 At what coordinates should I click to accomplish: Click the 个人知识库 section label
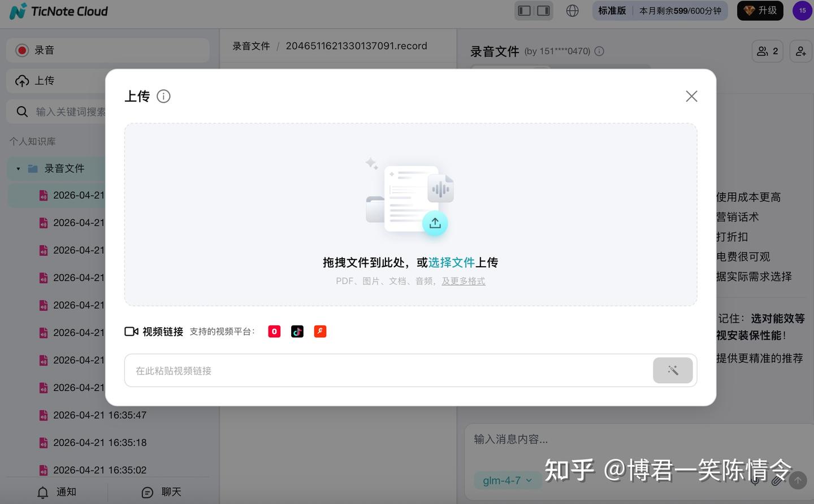[32, 141]
